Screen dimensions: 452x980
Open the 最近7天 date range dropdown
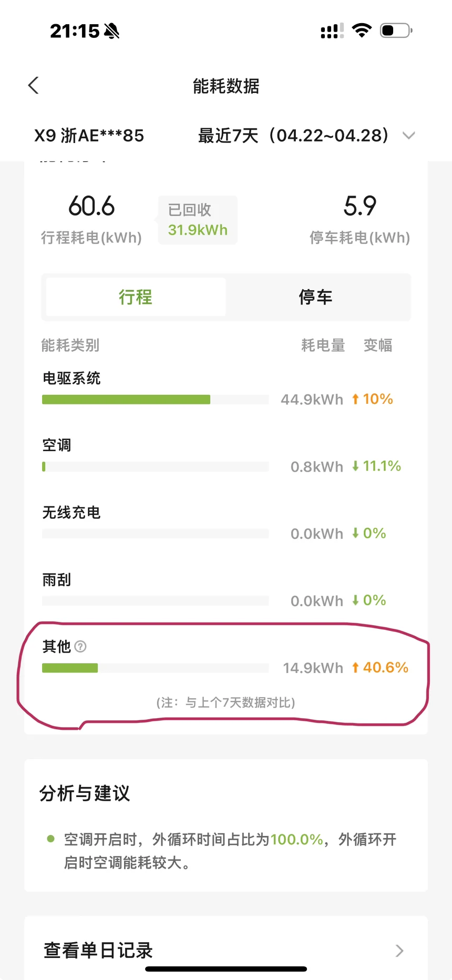pyautogui.click(x=293, y=136)
